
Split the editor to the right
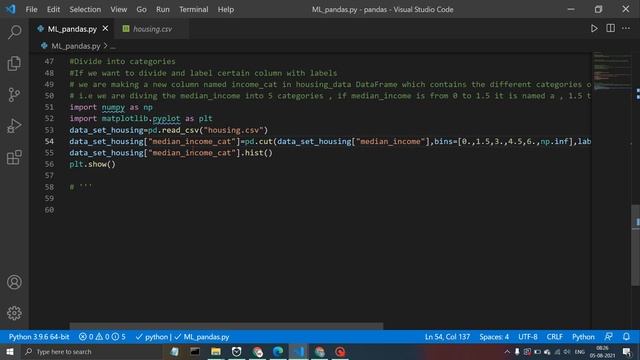coord(610,29)
